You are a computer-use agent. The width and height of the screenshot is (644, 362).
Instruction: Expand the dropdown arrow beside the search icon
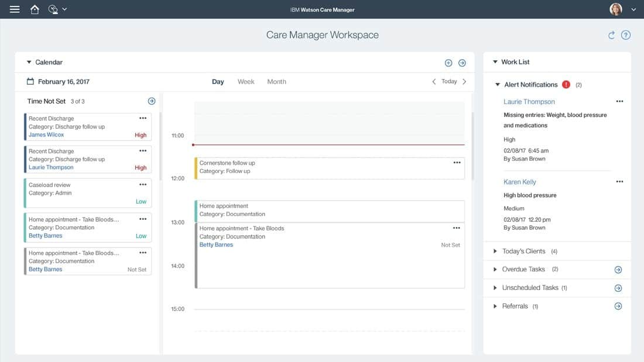coord(64,9)
